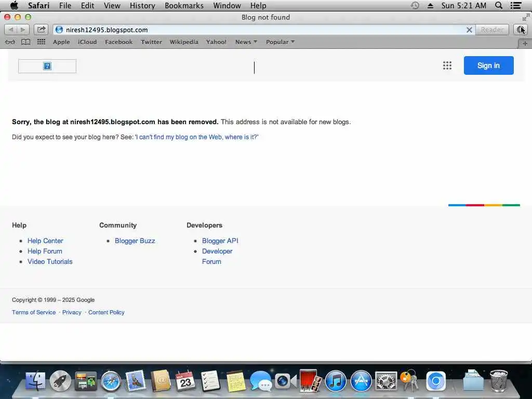Open Mission Control in the dock
Image resolution: width=532 pixels, height=399 pixels.
(x=86, y=381)
